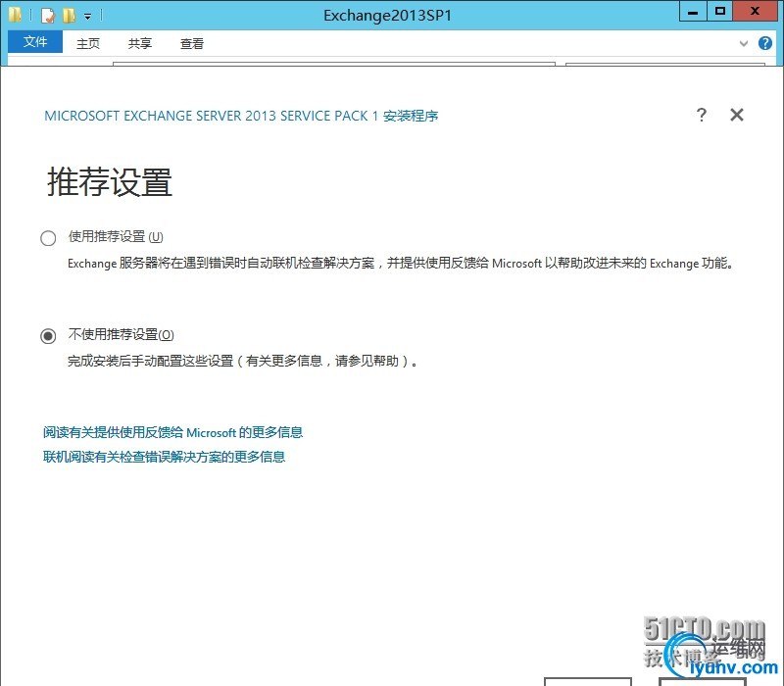Click the new folder quick access icon
Viewport: 784px width, 686px height.
[x=69, y=16]
